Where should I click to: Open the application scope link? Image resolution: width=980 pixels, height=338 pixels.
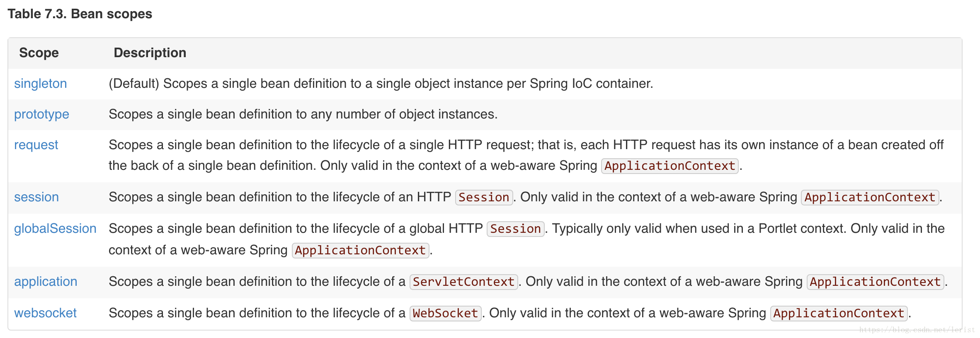pyautogui.click(x=46, y=282)
